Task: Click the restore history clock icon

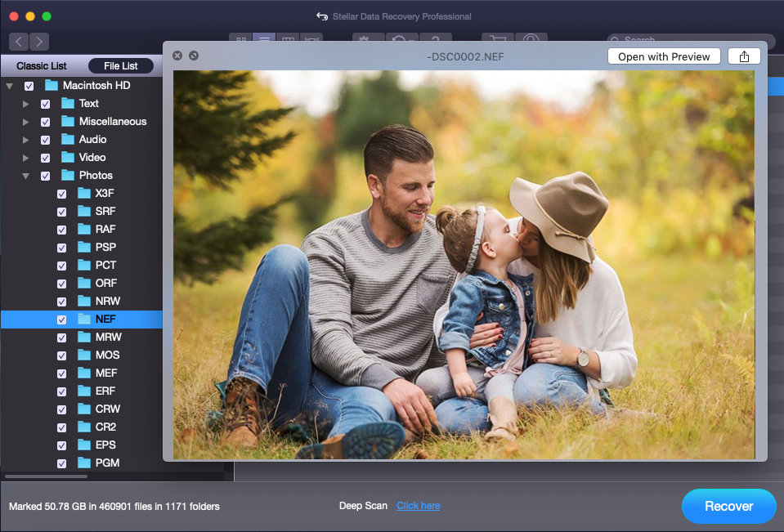Action: (x=401, y=38)
